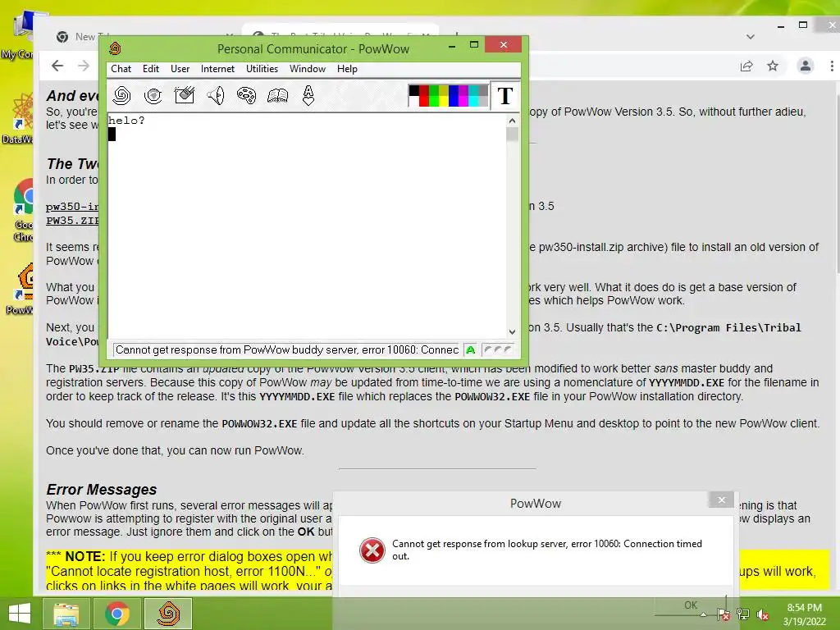The width and height of the screenshot is (840, 630).
Task: Click the muted volume tray icon
Action: 763,614
